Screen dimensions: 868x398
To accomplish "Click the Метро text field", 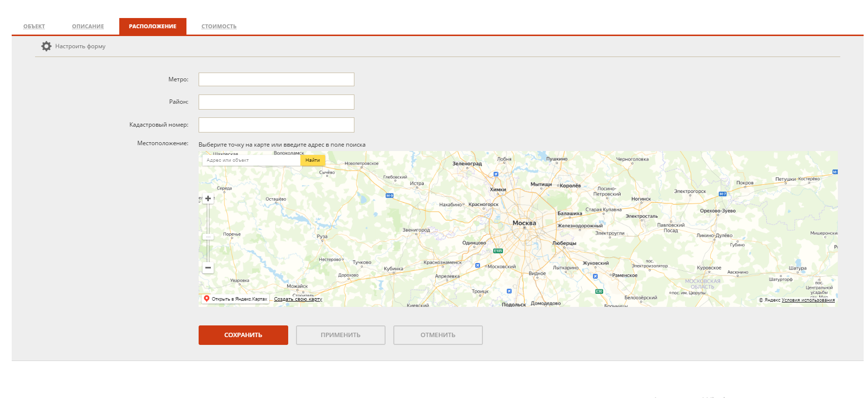I will [x=276, y=79].
